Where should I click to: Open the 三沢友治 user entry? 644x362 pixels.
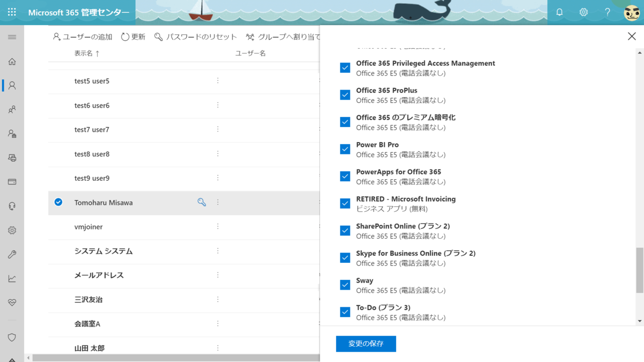pyautogui.click(x=89, y=300)
